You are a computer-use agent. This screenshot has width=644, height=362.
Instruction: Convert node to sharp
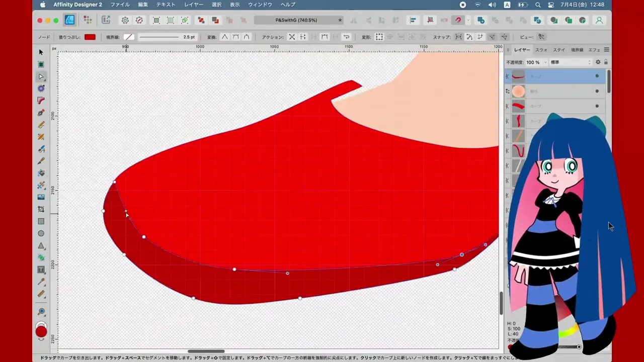pyautogui.click(x=224, y=37)
